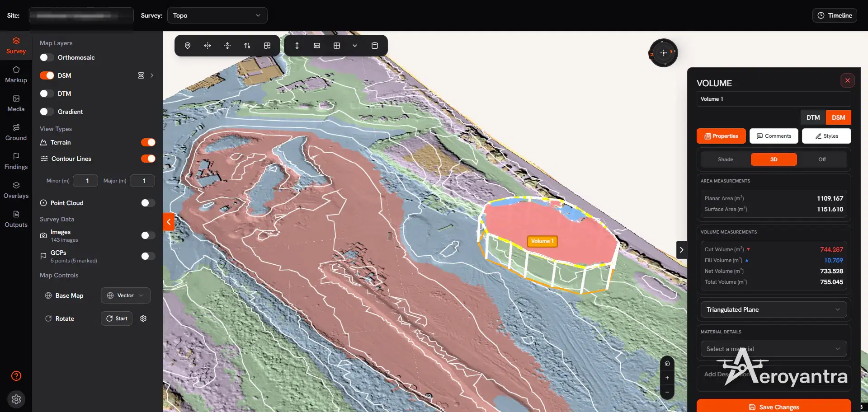Select the location pin marker tool
The height and width of the screenshot is (412, 868).
188,46
